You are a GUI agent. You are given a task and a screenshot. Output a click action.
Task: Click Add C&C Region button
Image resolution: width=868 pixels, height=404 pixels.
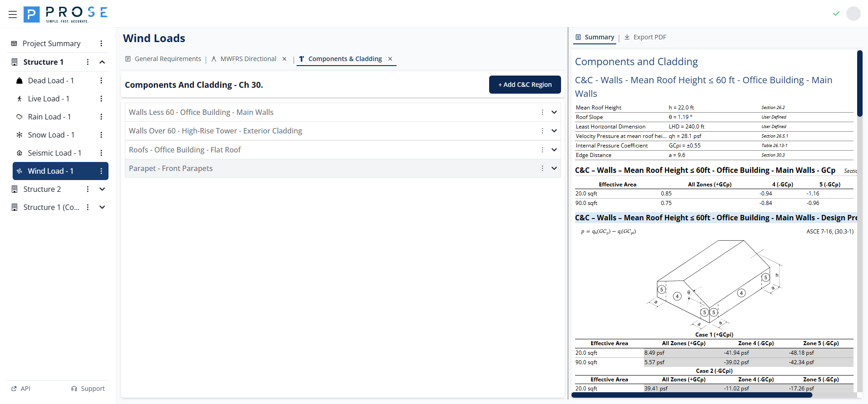coord(525,85)
